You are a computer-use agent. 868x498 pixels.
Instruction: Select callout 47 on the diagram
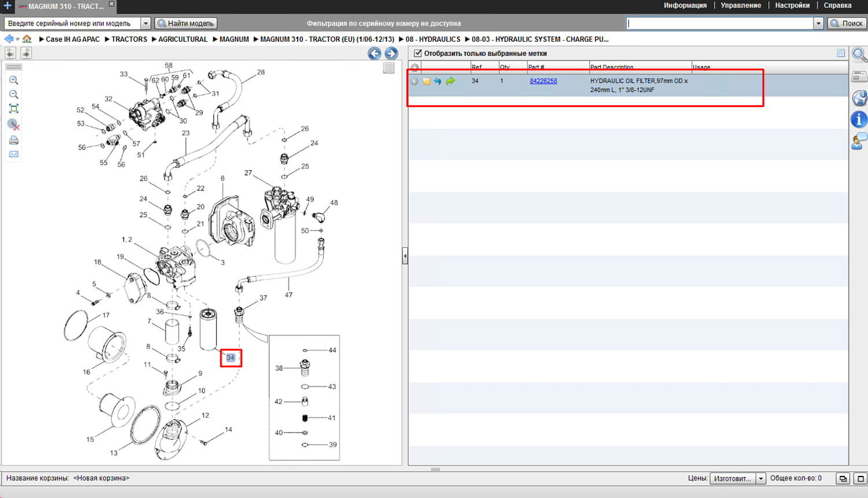point(289,295)
